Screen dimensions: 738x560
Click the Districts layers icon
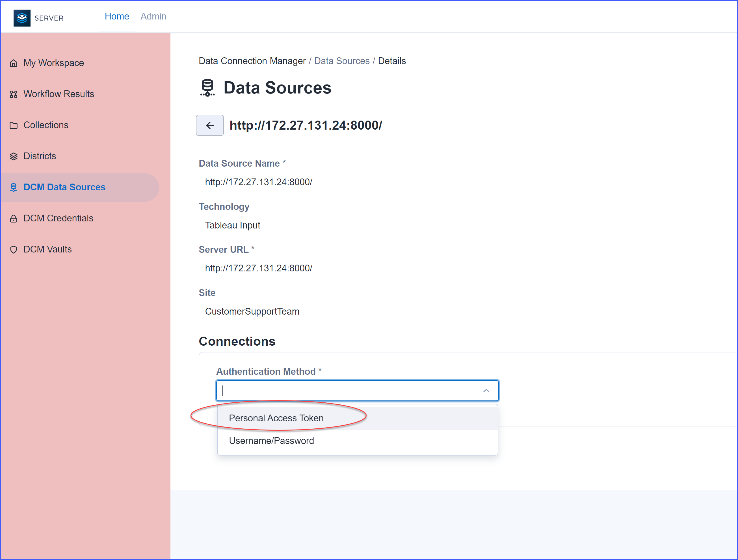tap(13, 156)
